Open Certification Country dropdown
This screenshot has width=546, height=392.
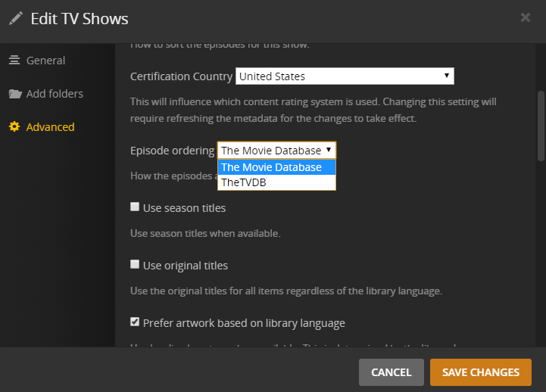click(x=345, y=76)
